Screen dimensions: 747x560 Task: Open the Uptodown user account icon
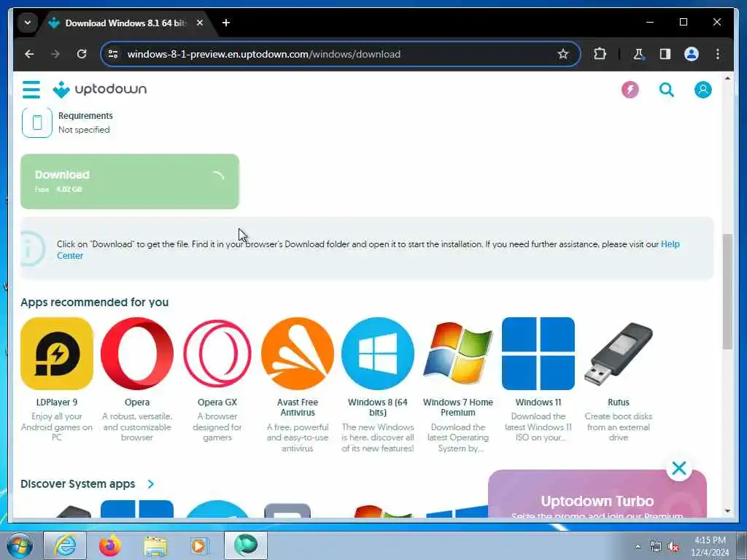point(703,90)
